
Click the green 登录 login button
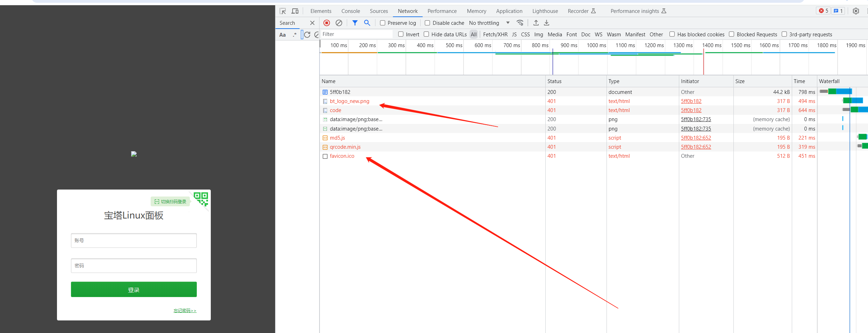pyautogui.click(x=134, y=289)
